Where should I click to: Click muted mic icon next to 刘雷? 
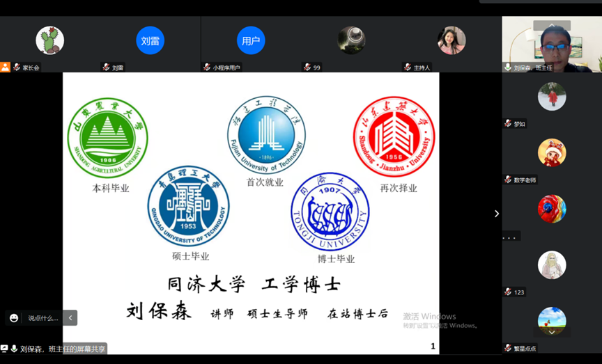[107, 67]
